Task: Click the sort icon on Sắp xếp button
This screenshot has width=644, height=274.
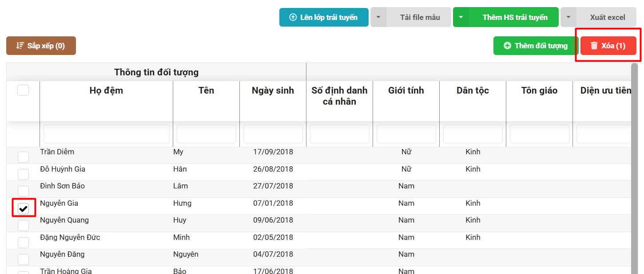Action: (x=20, y=46)
